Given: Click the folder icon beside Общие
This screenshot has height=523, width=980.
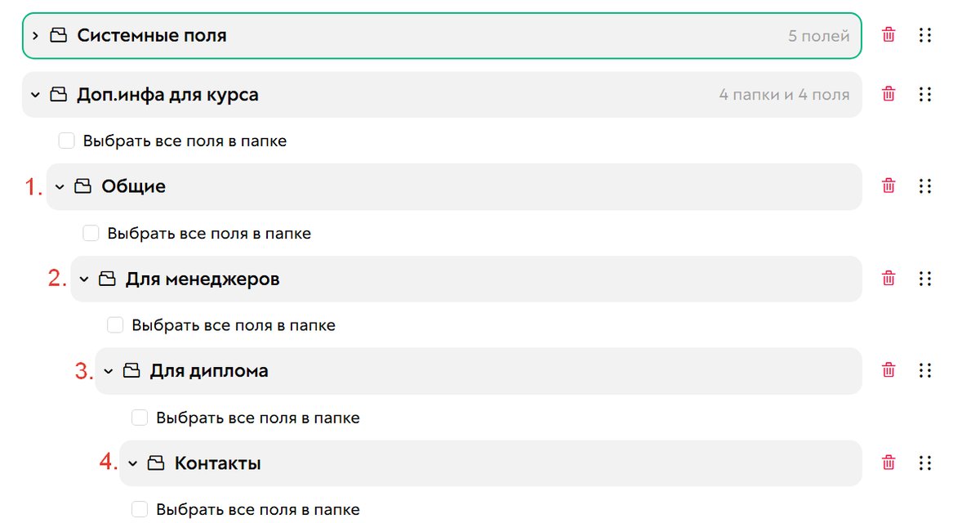Looking at the screenshot, I should tap(82, 186).
